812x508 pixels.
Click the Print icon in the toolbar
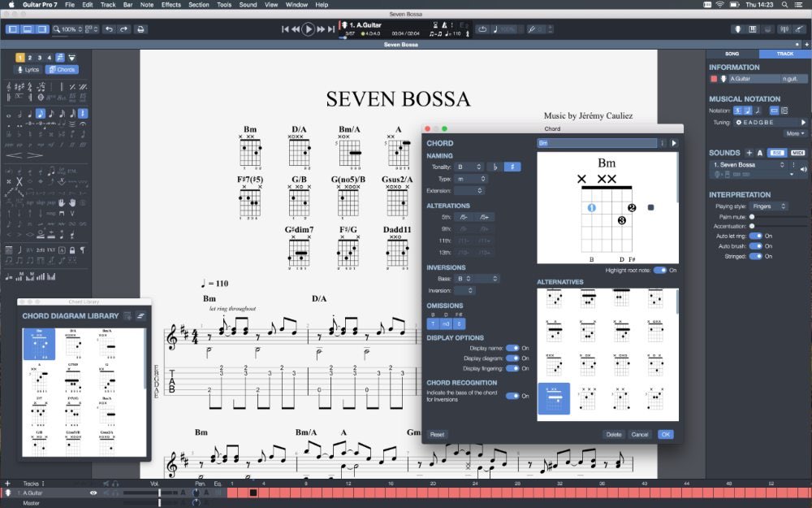coord(140,29)
